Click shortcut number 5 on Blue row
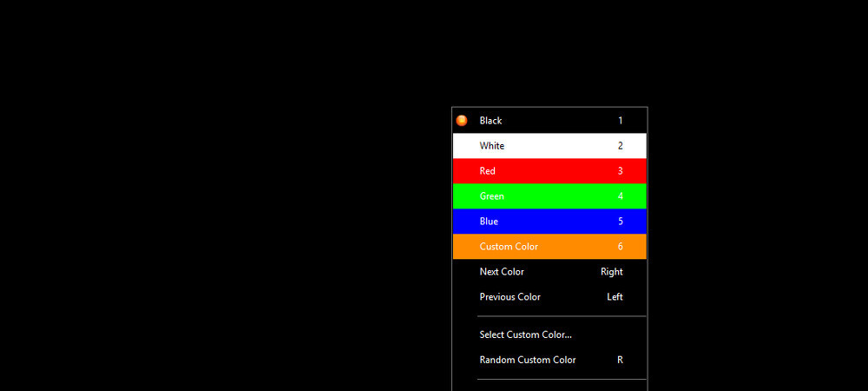The image size is (868, 391). coord(620,222)
